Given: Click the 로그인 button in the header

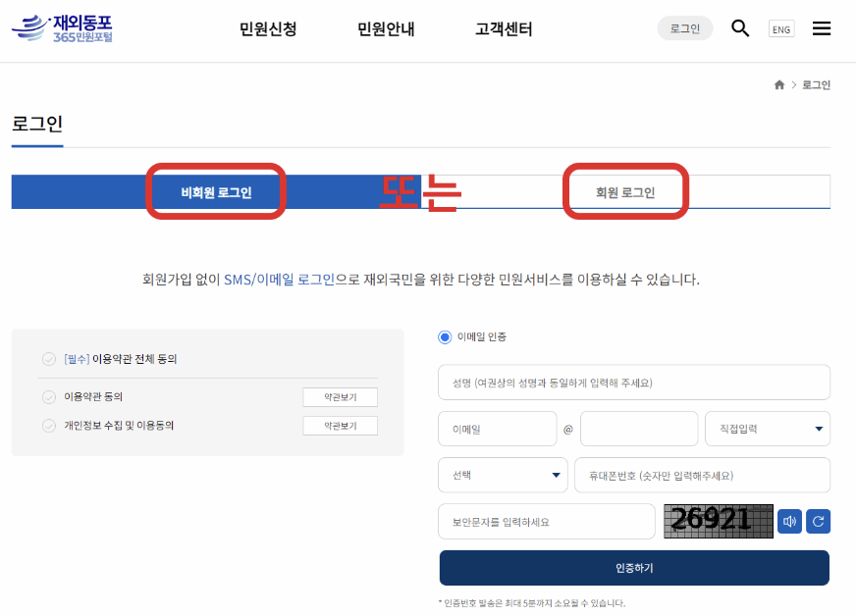Looking at the screenshot, I should 684,27.
